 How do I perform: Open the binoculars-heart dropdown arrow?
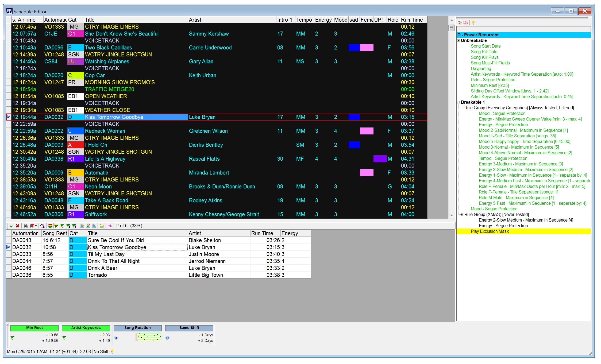pyautogui.click(x=36, y=226)
